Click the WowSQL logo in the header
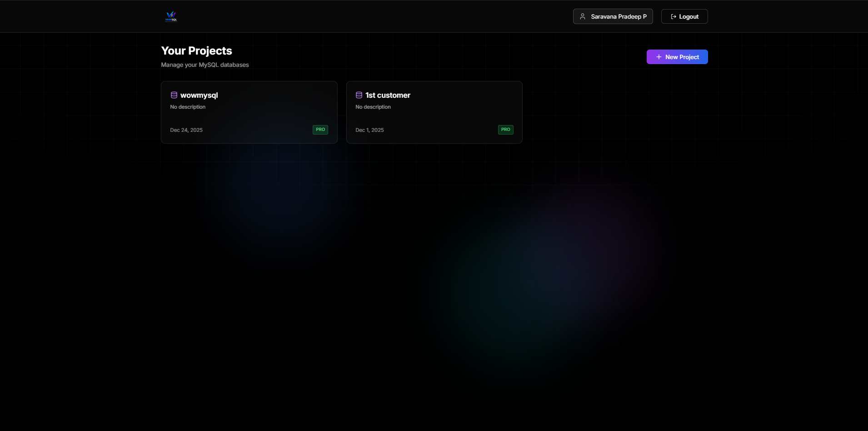The image size is (868, 431). pos(171,16)
